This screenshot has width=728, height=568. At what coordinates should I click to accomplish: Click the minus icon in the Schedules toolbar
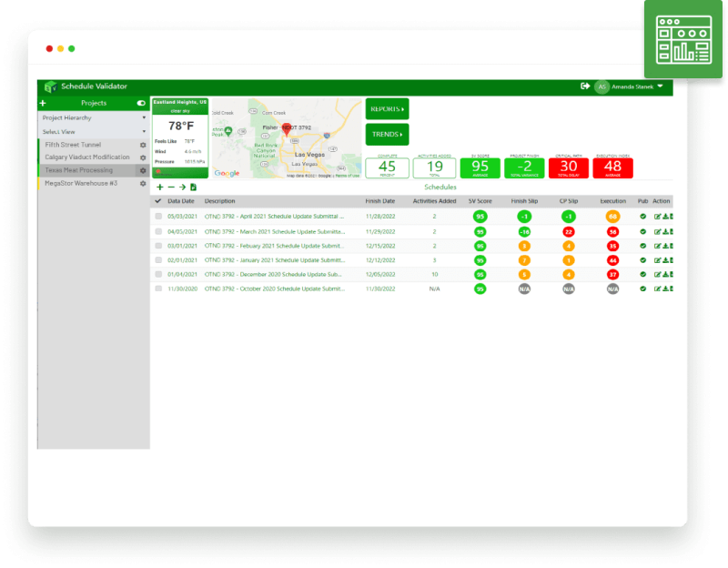point(171,188)
